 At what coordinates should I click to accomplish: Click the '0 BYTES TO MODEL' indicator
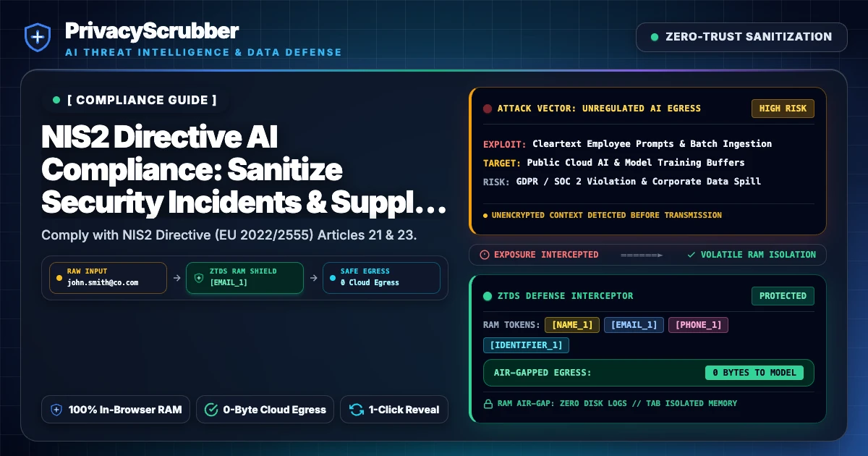[754, 373]
